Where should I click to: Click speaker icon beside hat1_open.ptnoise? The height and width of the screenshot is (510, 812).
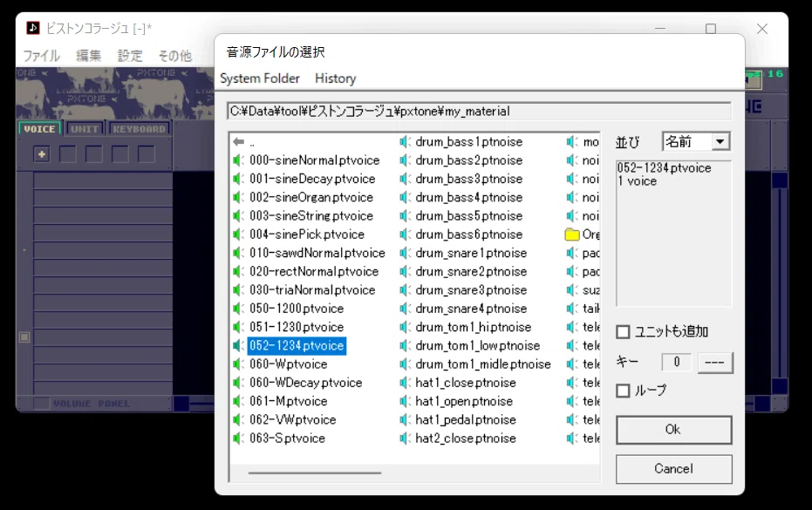coord(405,401)
